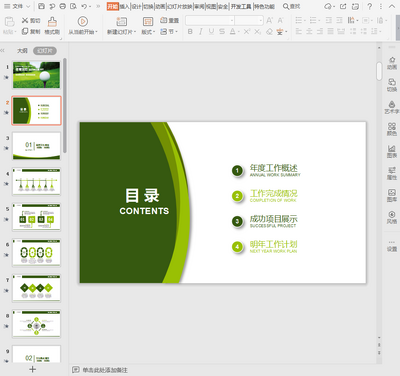Toggle Bold formatting
Viewport: 400px width, 376px height.
pyautogui.click(x=190, y=32)
